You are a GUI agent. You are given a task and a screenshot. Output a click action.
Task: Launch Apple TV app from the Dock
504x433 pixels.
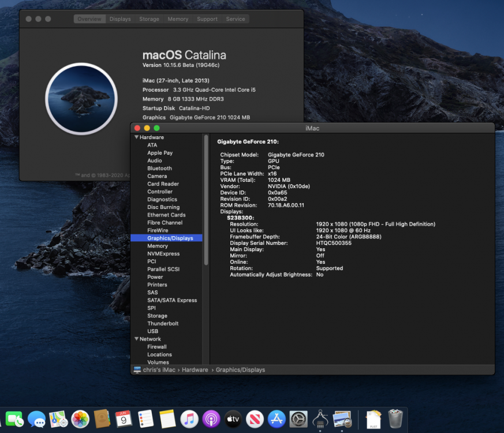point(233,419)
